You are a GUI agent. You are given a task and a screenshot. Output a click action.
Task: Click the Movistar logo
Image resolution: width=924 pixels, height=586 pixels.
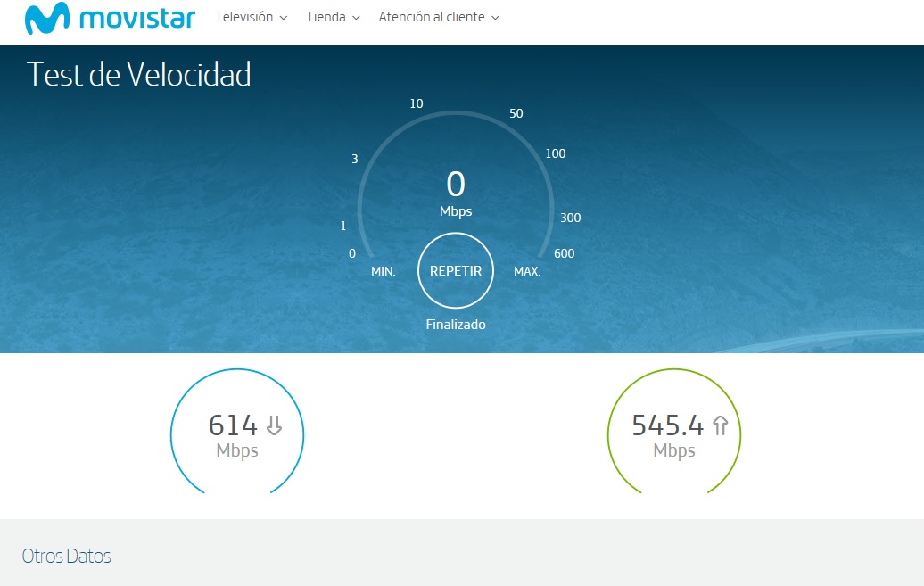pyautogui.click(x=110, y=18)
